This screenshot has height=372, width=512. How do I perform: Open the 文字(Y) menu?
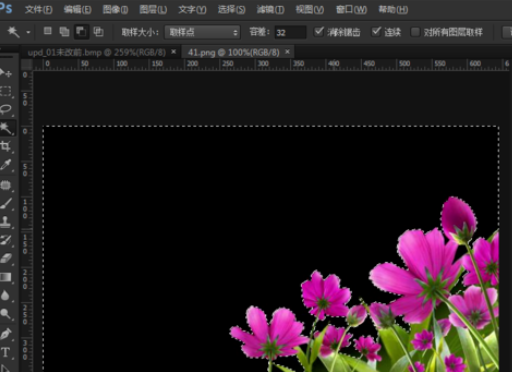pos(192,10)
